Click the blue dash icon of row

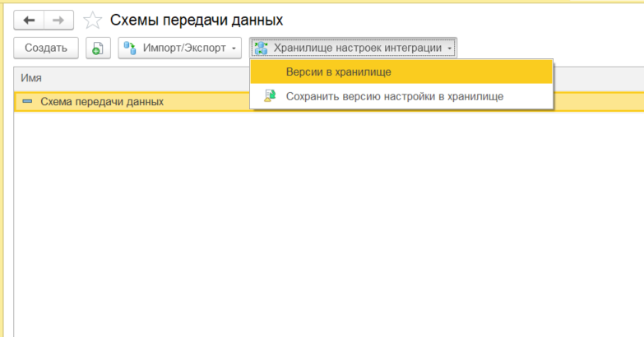[x=27, y=101]
